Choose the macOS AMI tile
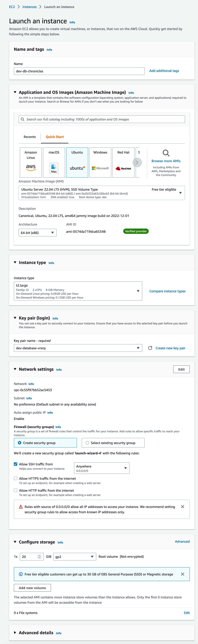Image resolution: width=198 pixels, height=644 pixels. [54, 162]
